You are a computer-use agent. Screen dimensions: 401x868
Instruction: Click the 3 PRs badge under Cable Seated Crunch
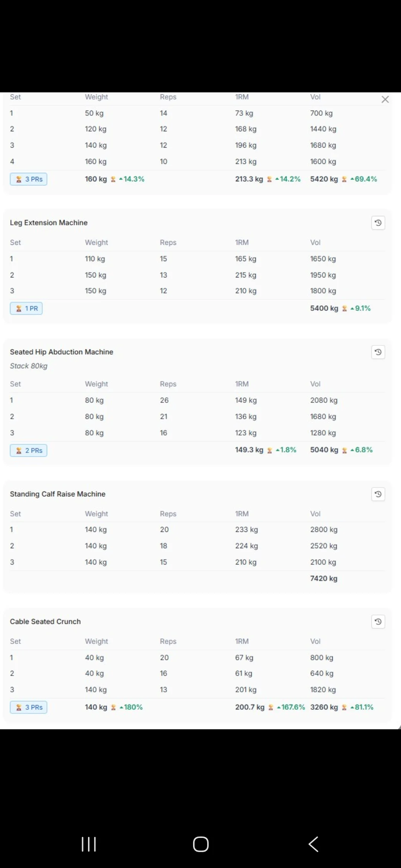(x=29, y=707)
